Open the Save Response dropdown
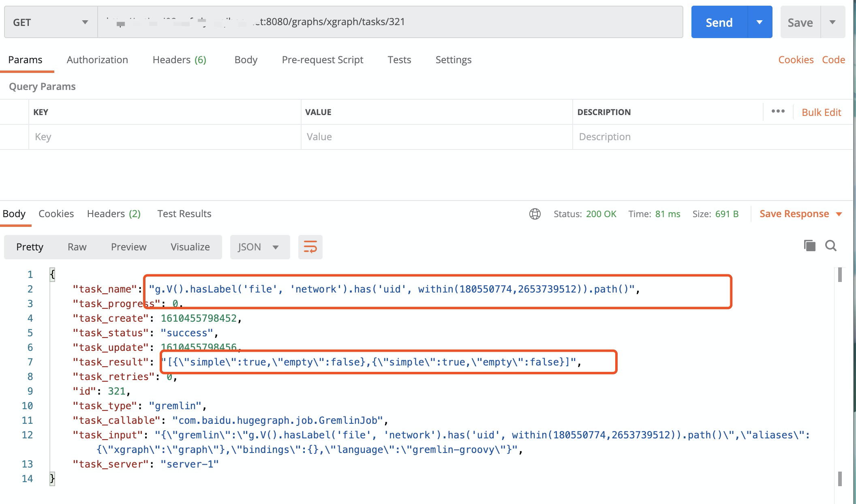Viewport: 856px width, 504px height. click(x=800, y=214)
